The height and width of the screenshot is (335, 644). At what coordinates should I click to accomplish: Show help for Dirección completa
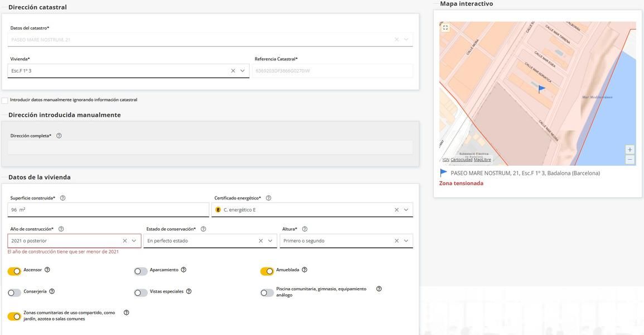59,136
